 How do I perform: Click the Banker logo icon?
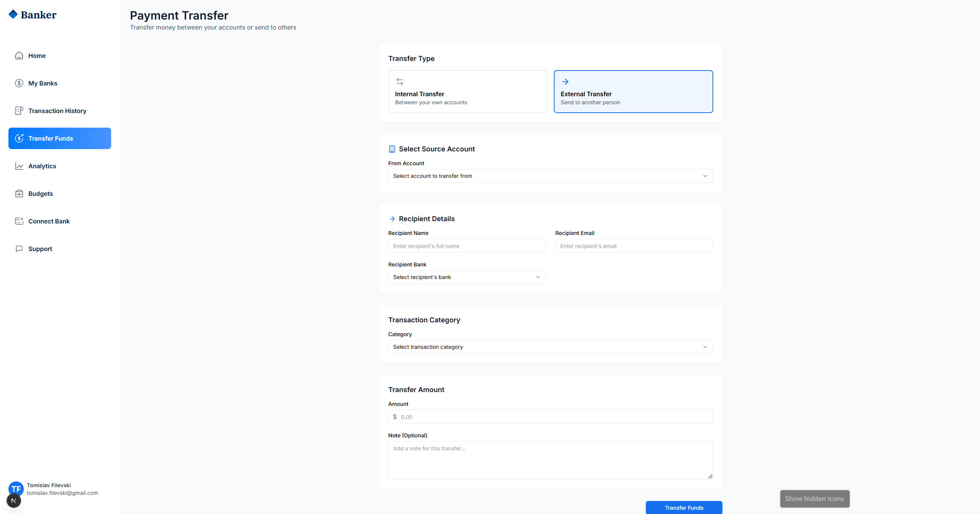(13, 15)
